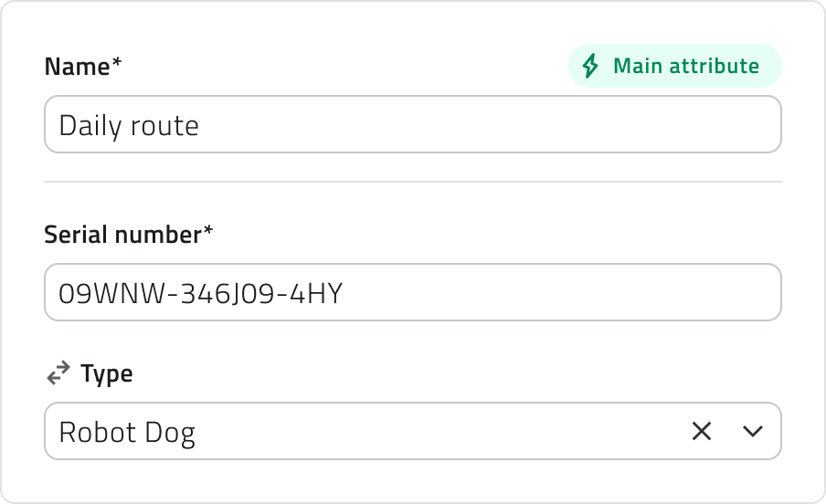Screen dimensions: 826x504
Task: Click the "Type" field label
Action: (106, 373)
